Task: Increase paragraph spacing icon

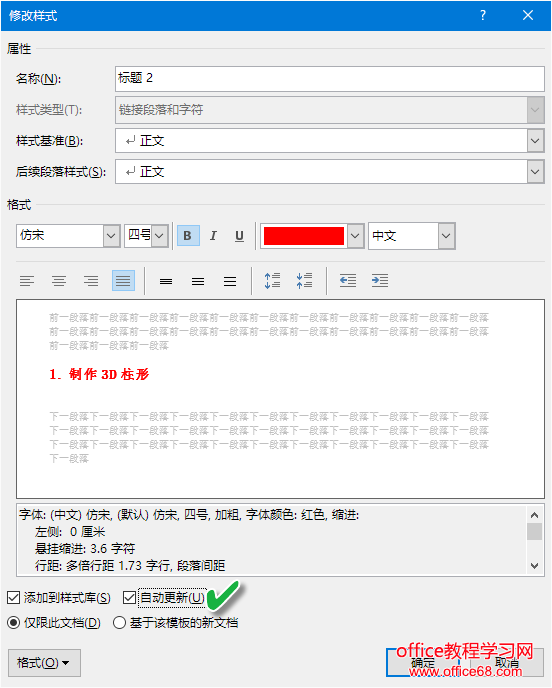Action: tap(272, 281)
